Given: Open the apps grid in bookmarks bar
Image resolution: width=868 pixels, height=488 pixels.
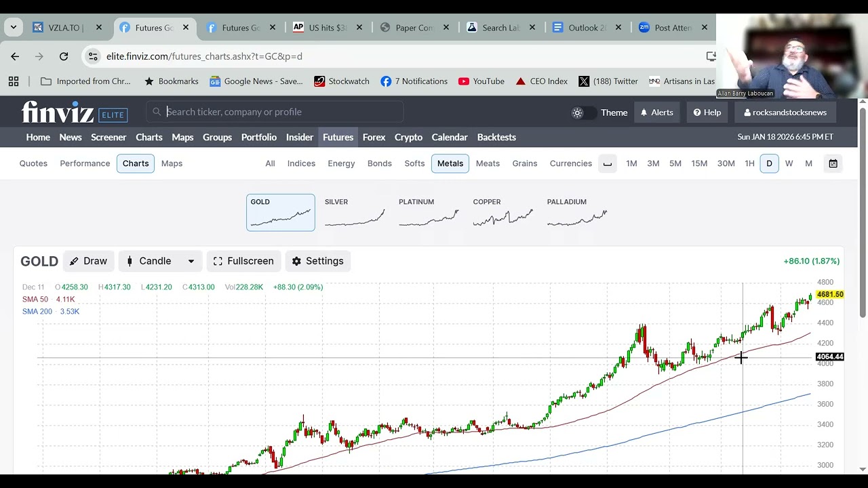Looking at the screenshot, I should 14,81.
